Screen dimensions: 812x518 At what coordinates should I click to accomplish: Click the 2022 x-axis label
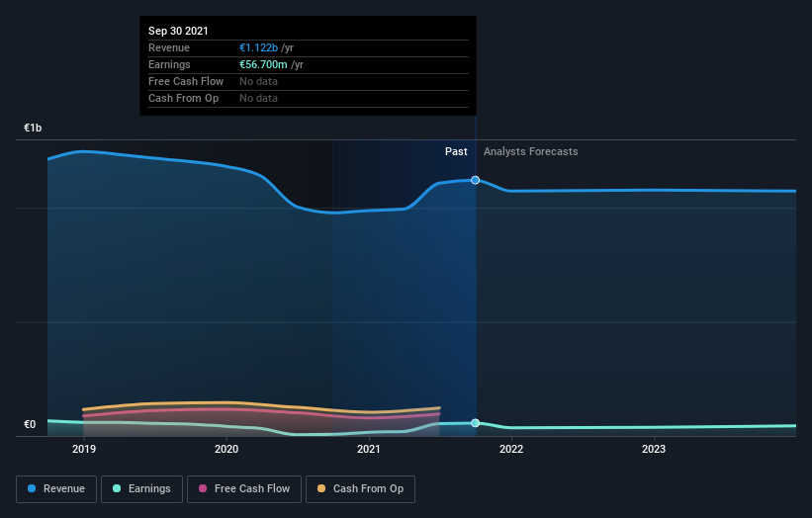511,449
